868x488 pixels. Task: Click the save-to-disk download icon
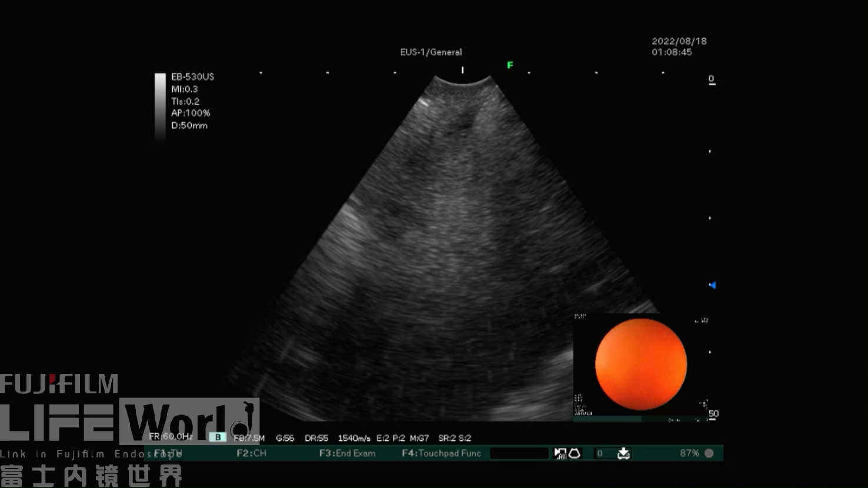click(623, 453)
